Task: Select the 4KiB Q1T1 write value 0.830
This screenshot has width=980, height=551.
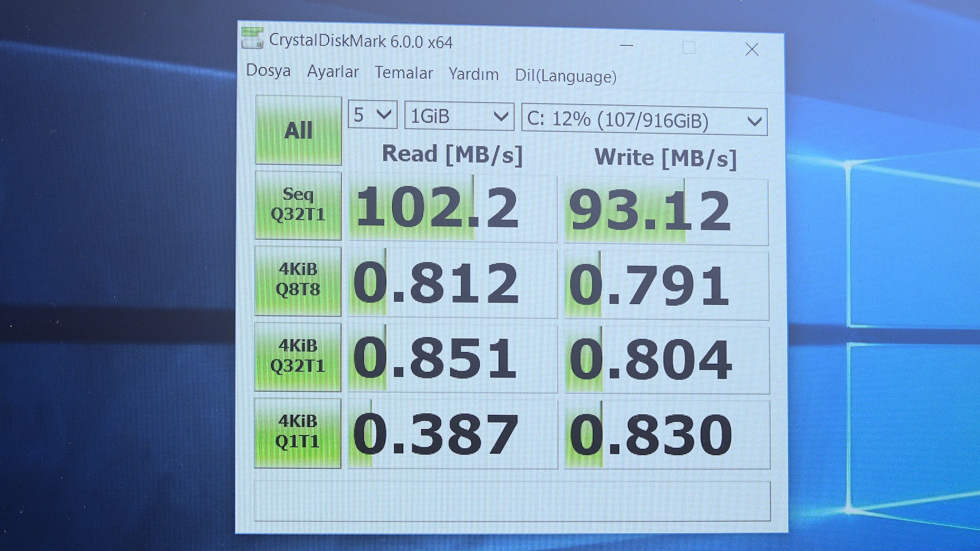Action: point(667,435)
